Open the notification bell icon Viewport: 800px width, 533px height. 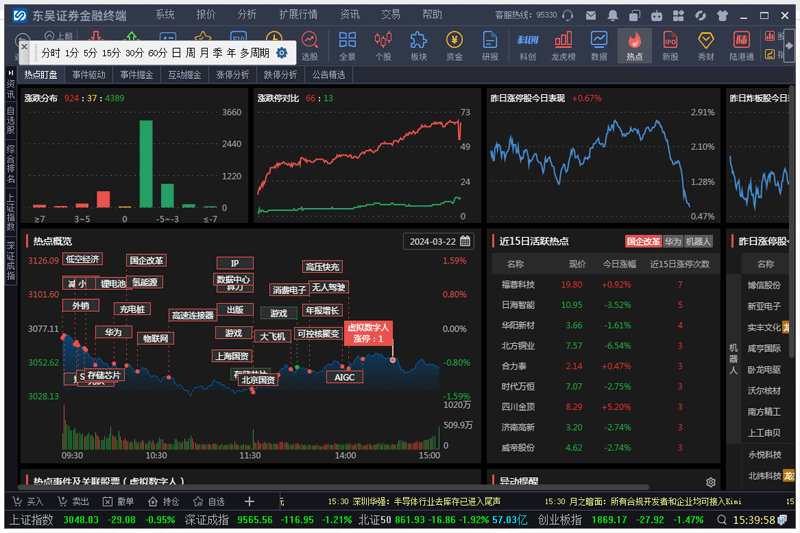[x=613, y=16]
